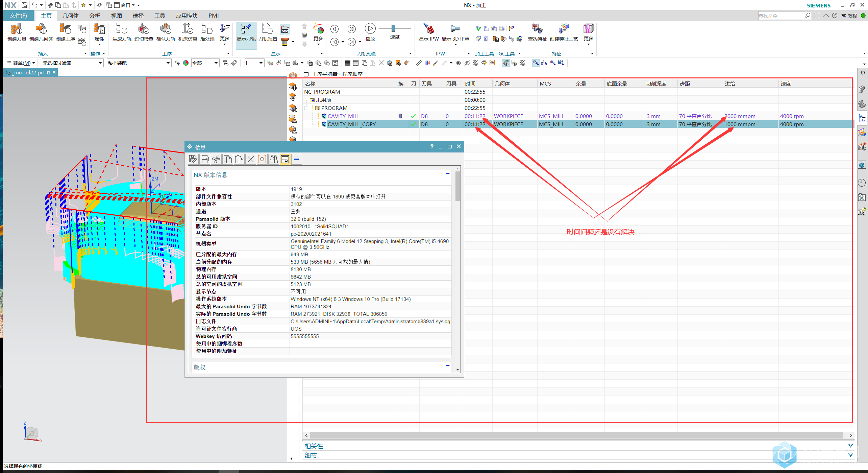Image resolution: width=868 pixels, height=473 pixels.
Task: Click the Show IPW (显示 IPW) icon
Action: click(x=429, y=29)
